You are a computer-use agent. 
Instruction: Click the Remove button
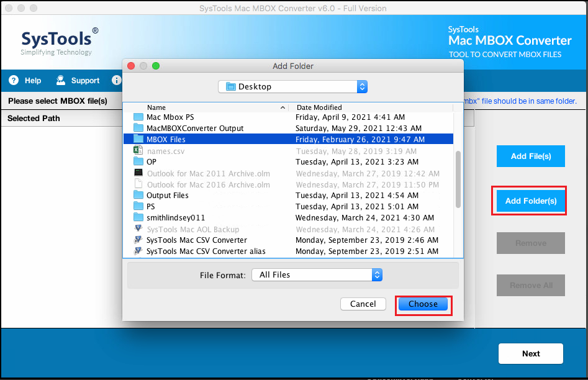[531, 243]
